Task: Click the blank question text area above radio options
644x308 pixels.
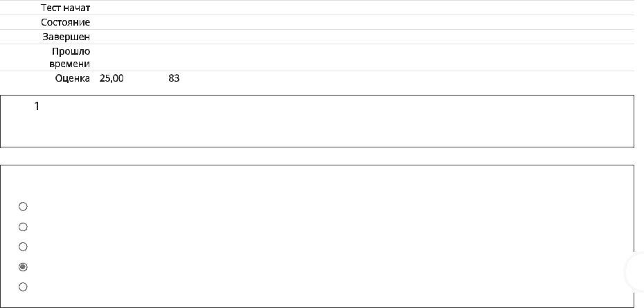Action: pyautogui.click(x=317, y=181)
